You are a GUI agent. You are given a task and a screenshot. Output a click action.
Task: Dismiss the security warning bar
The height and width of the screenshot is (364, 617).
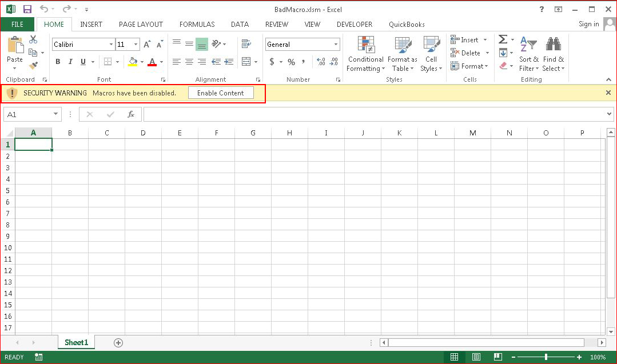pyautogui.click(x=608, y=93)
